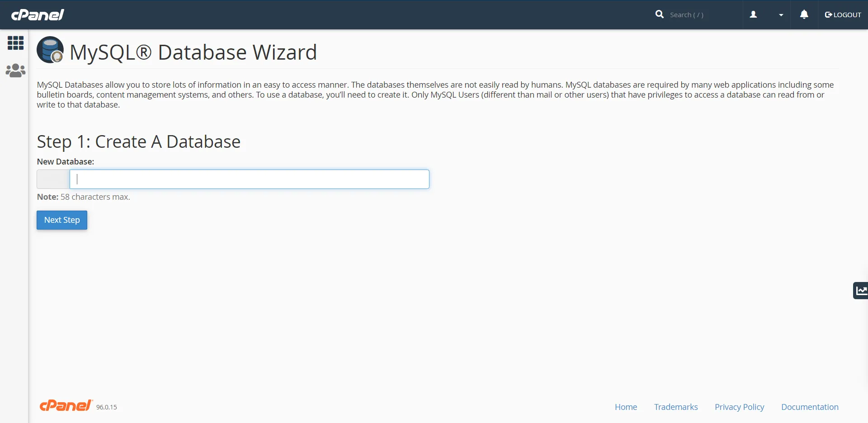Click the footer cPanel logo
868x423 pixels.
pyautogui.click(x=66, y=405)
